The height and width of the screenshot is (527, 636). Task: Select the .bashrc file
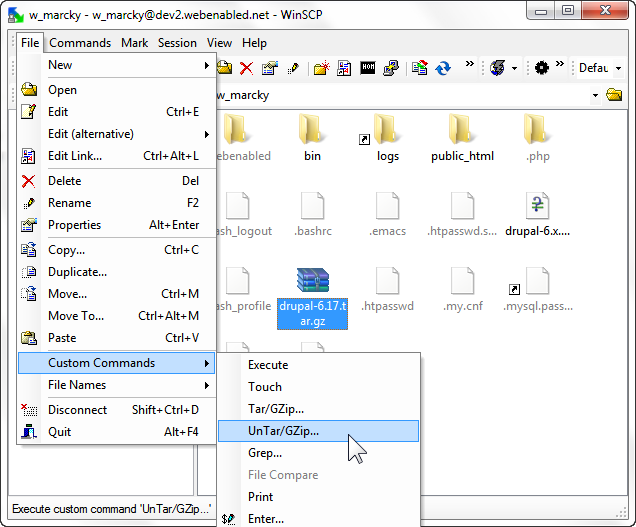pos(312,214)
